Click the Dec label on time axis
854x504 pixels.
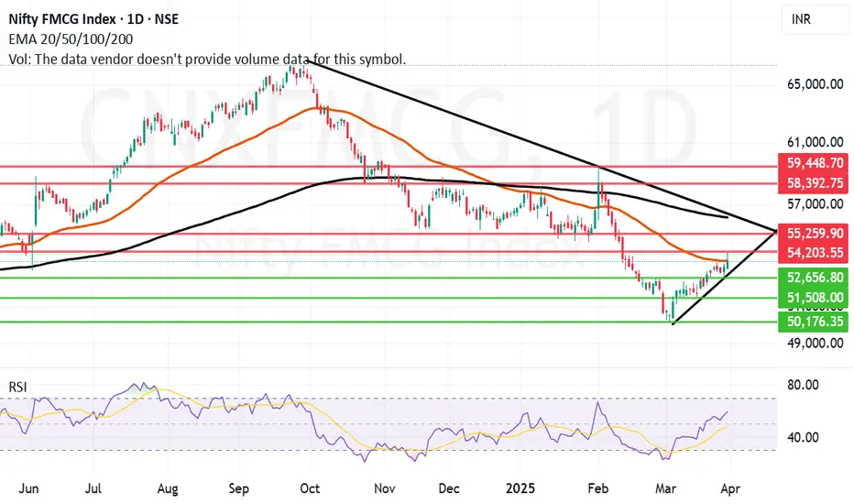click(449, 488)
